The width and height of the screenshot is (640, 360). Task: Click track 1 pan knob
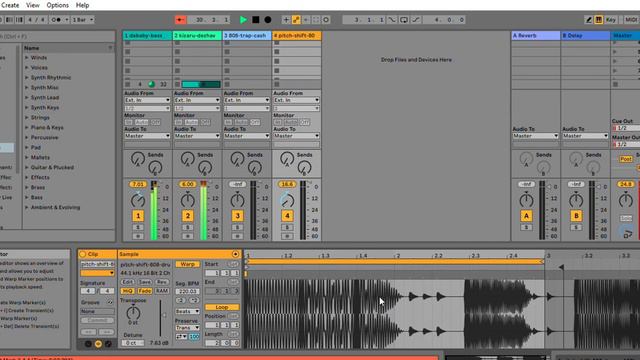138,200
